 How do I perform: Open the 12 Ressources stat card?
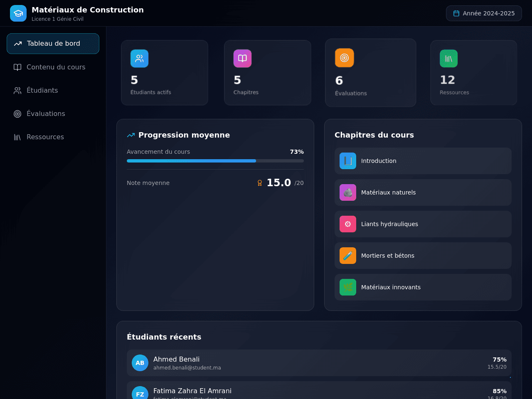474,73
